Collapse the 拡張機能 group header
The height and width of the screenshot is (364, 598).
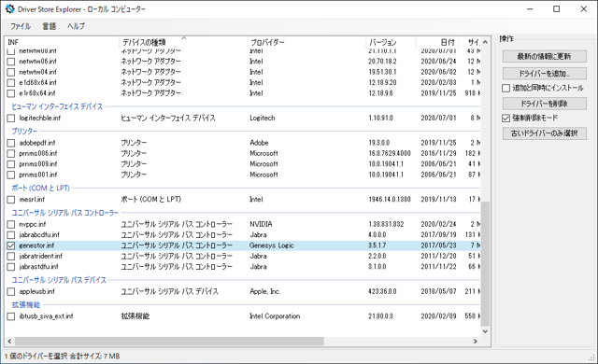26,305
